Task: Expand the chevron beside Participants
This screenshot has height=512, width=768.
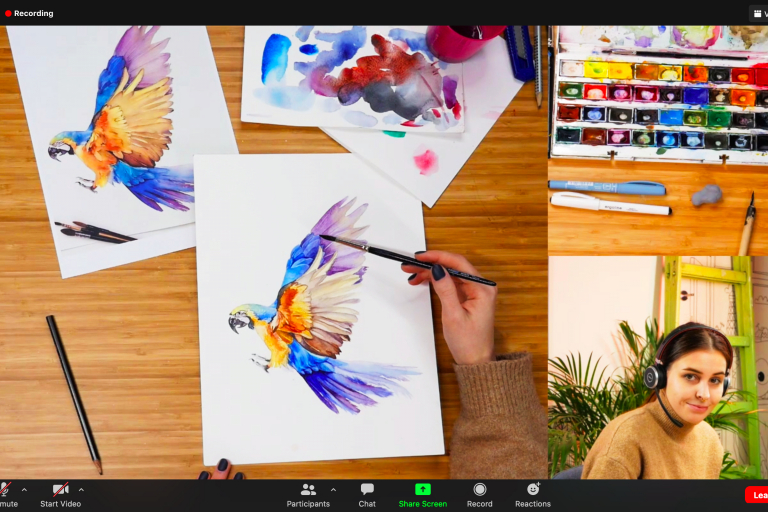Action: 333,490
